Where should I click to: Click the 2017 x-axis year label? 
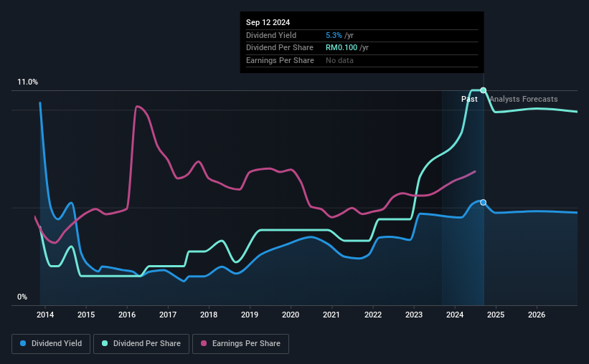point(168,315)
